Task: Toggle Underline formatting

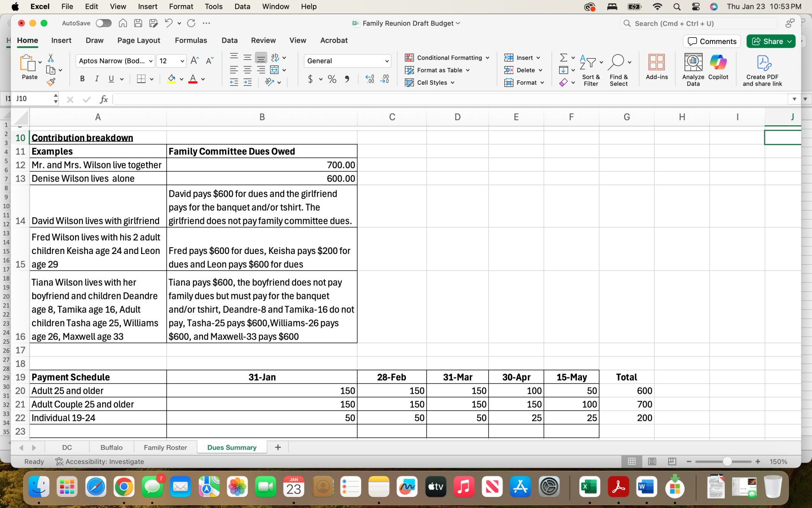Action: (111, 79)
